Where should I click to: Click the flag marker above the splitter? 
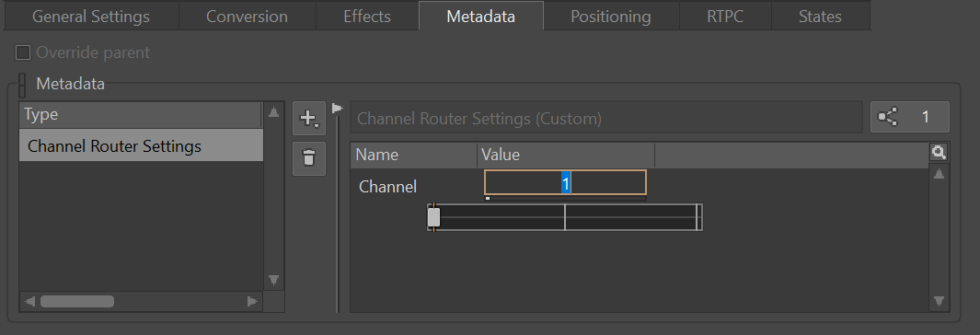[338, 109]
